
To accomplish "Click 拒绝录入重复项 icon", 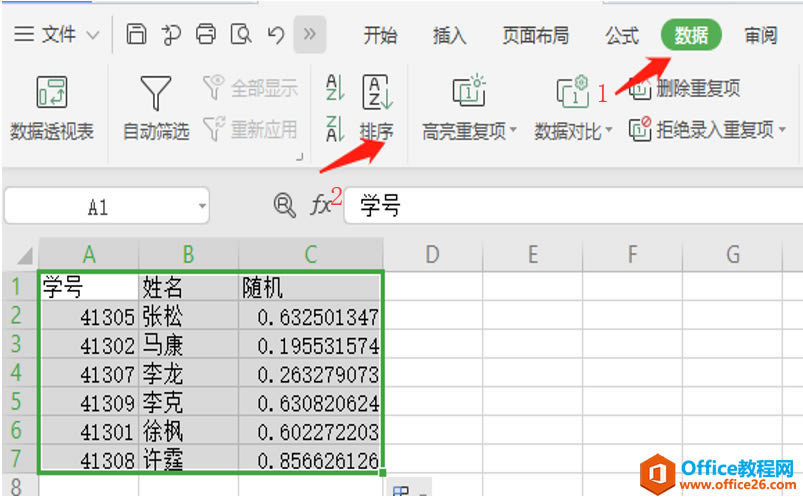I will coord(640,129).
